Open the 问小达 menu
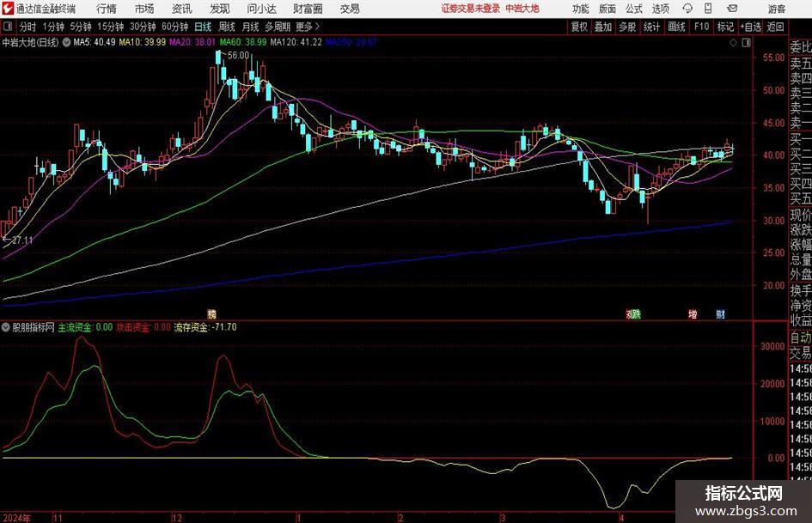The height and width of the screenshot is (523, 812). (x=261, y=9)
